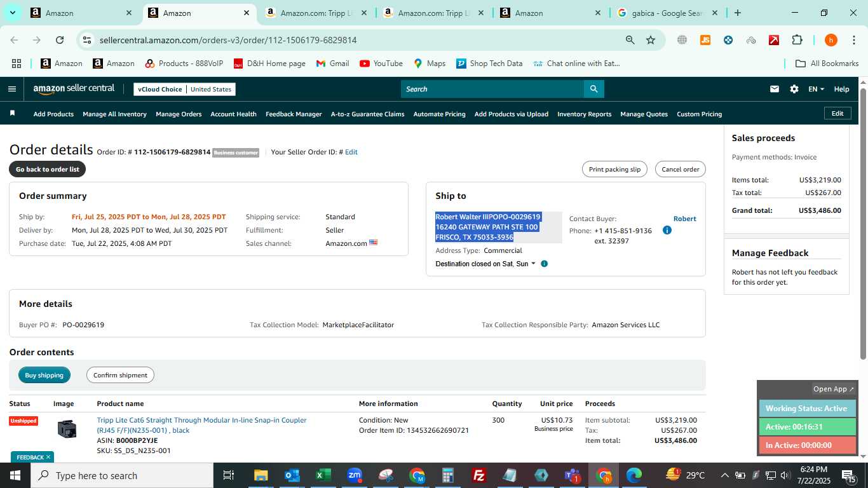Open the messages envelope icon

click(774, 89)
